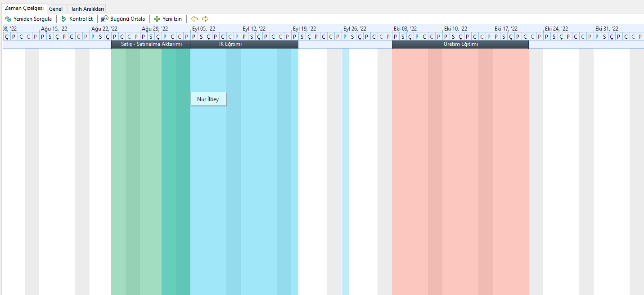Click the İK Eğitimi header bar

coord(244,45)
